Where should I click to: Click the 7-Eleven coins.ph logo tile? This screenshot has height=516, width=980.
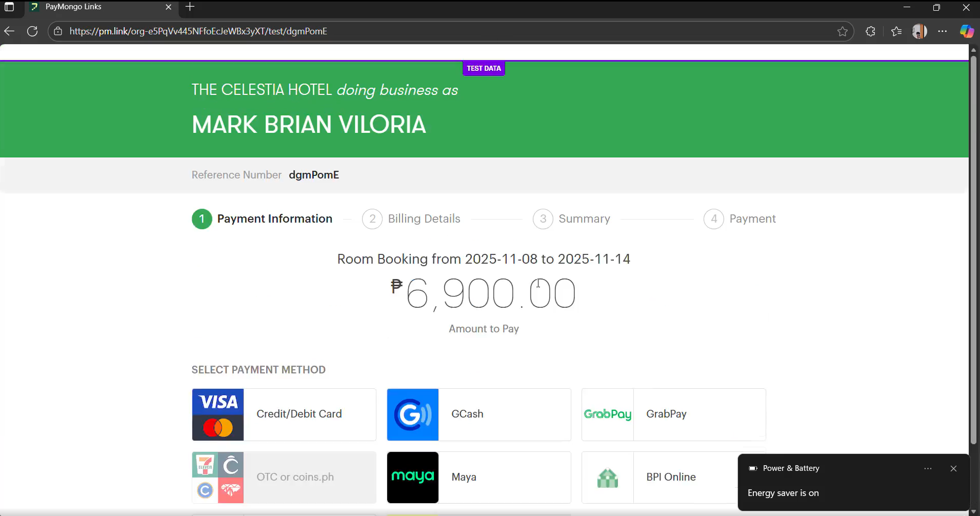218,478
